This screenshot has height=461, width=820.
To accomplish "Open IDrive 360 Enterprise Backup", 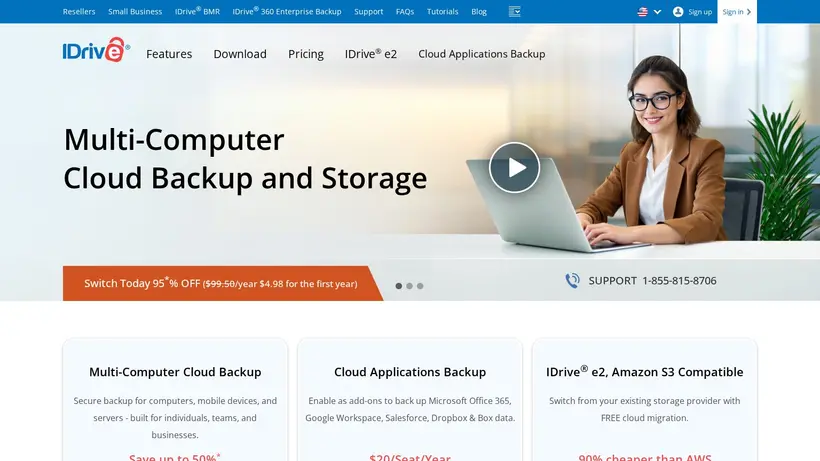I will pyautogui.click(x=287, y=11).
